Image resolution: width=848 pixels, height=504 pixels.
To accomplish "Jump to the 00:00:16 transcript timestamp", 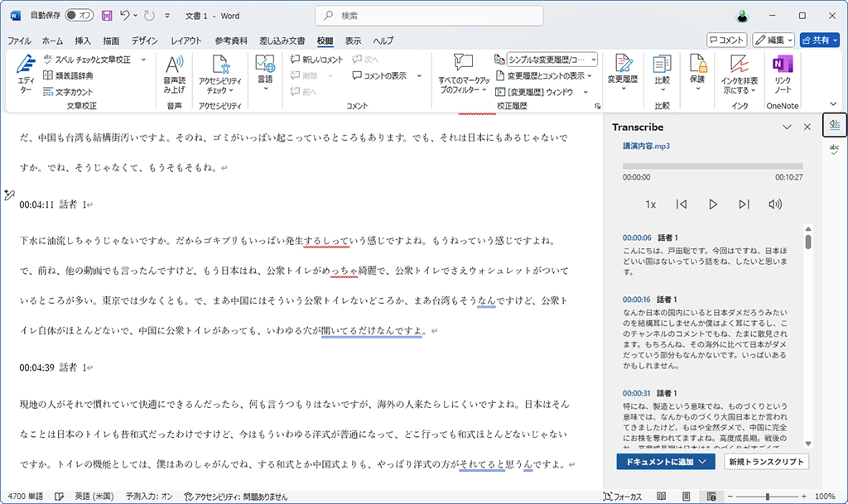I will tap(637, 299).
